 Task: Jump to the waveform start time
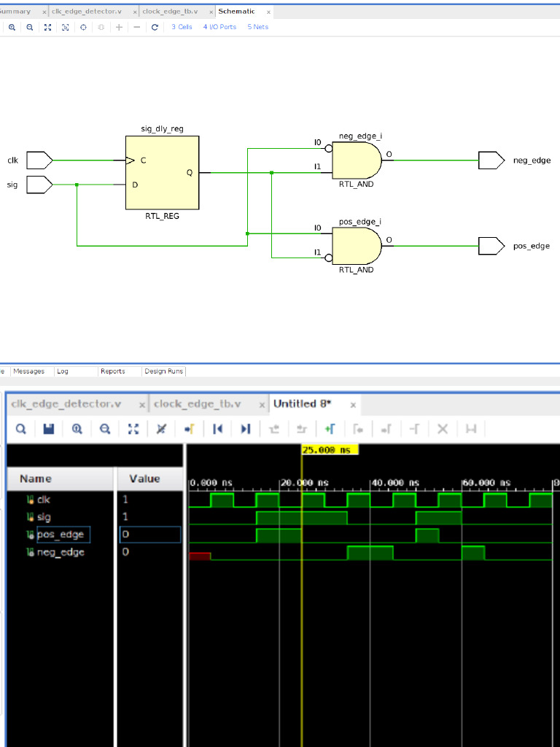217,429
